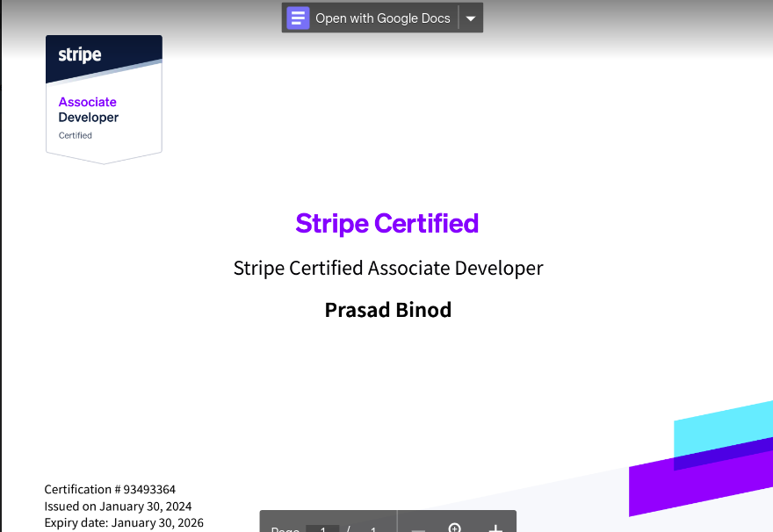The height and width of the screenshot is (532, 773).
Task: Click Open with Google Docs button
Action: pyautogui.click(x=370, y=18)
